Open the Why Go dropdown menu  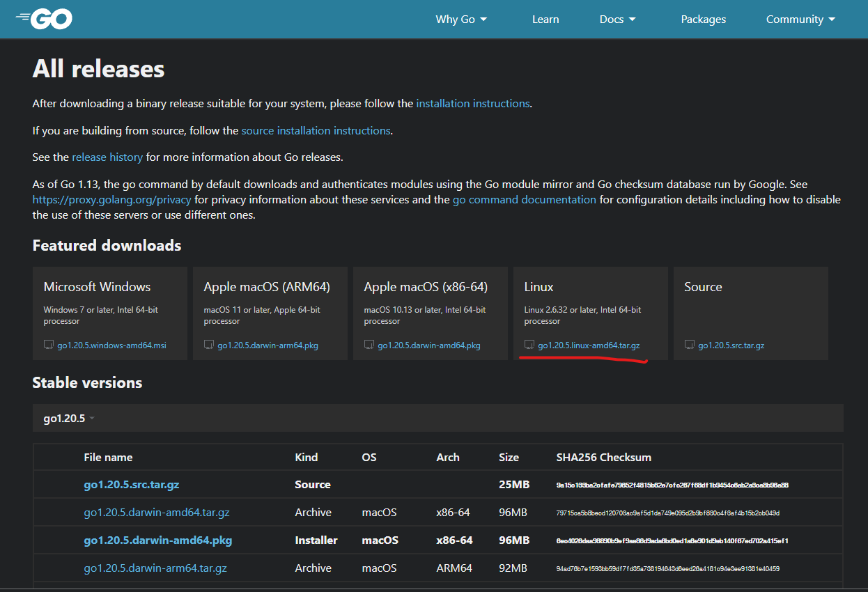pyautogui.click(x=461, y=20)
